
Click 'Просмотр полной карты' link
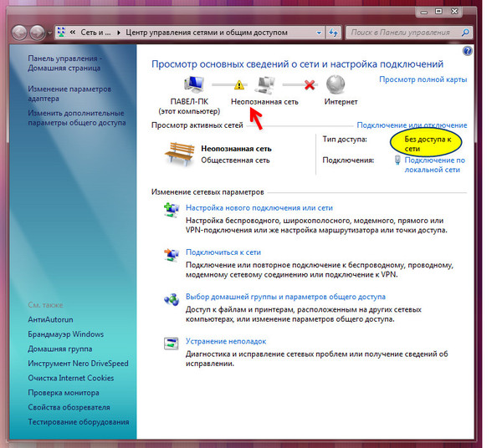pos(423,79)
